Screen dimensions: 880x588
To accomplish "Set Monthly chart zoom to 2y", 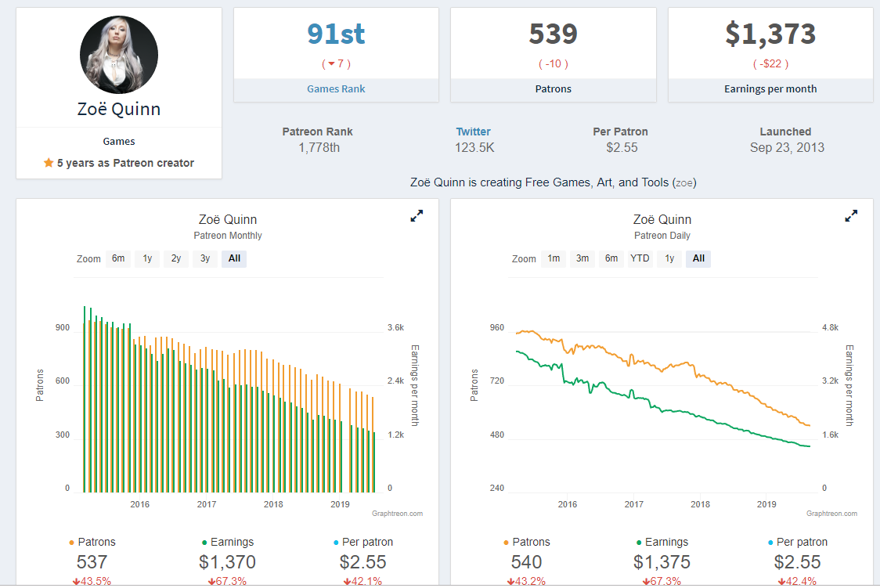I will (176, 258).
